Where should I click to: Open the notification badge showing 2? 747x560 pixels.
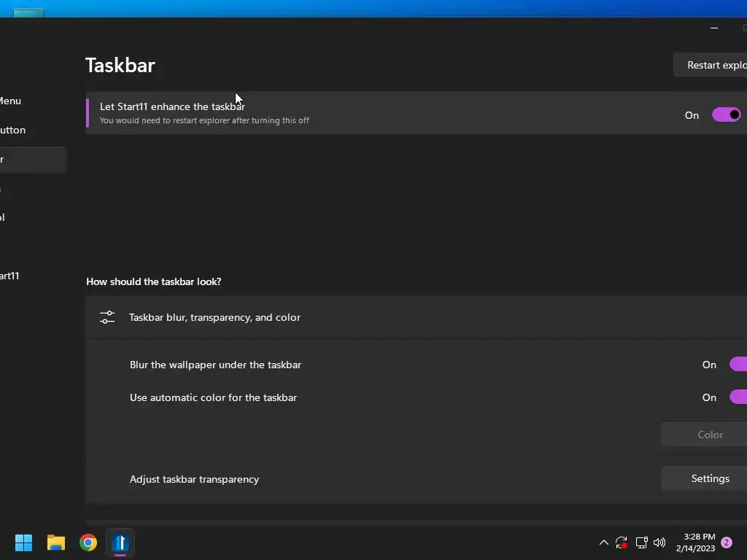tap(727, 542)
